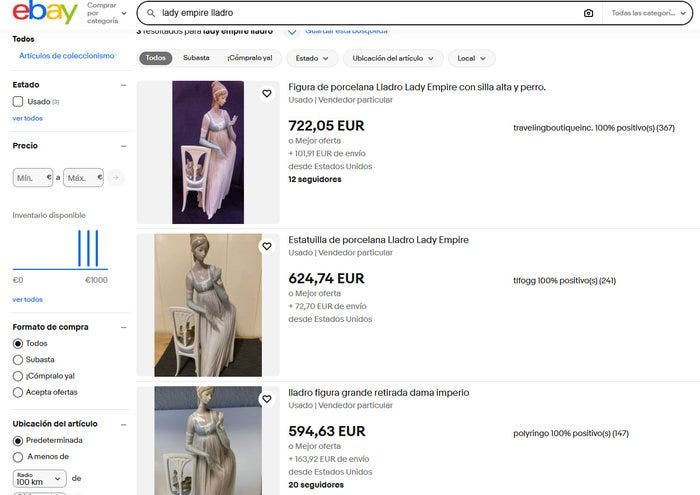Choose ¡Cómpralo ya! radio option

click(x=18, y=376)
